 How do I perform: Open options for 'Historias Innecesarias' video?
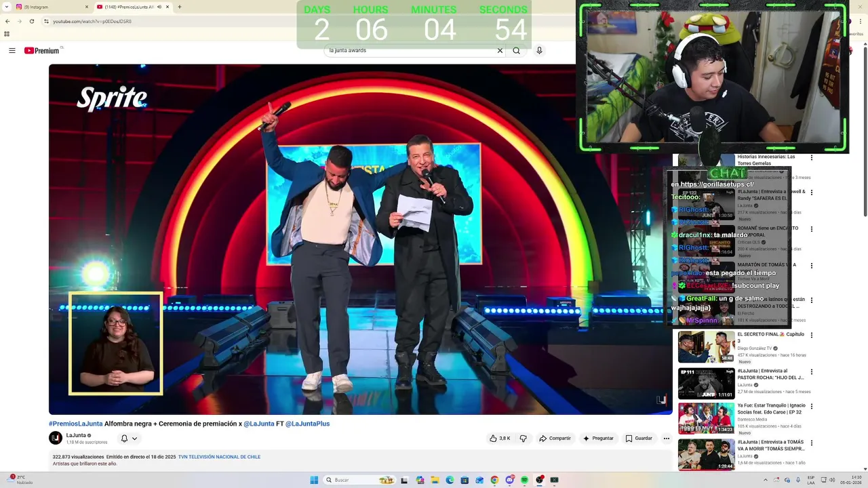pos(812,157)
